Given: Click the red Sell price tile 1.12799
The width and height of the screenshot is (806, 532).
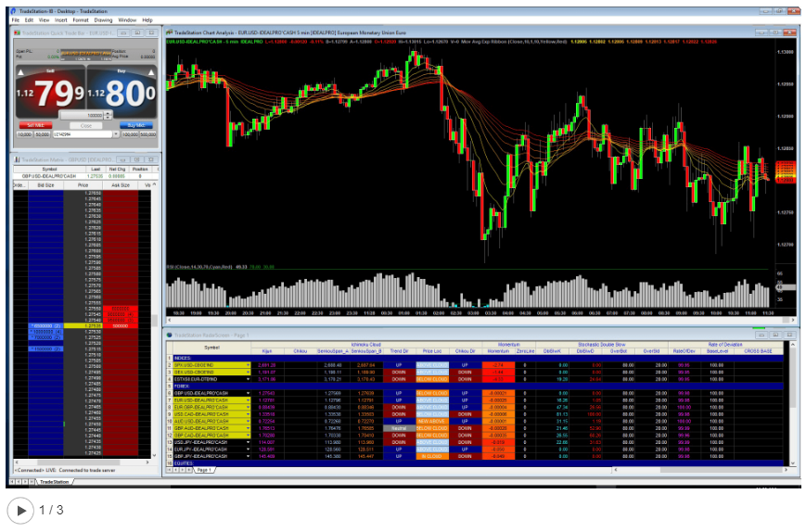Looking at the screenshot, I should click(x=50, y=93).
